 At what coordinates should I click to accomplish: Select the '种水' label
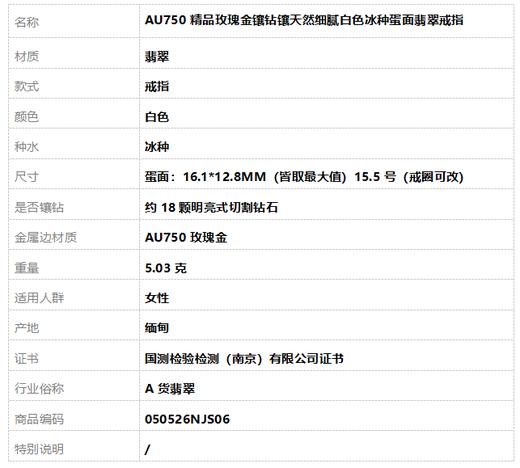click(x=27, y=147)
